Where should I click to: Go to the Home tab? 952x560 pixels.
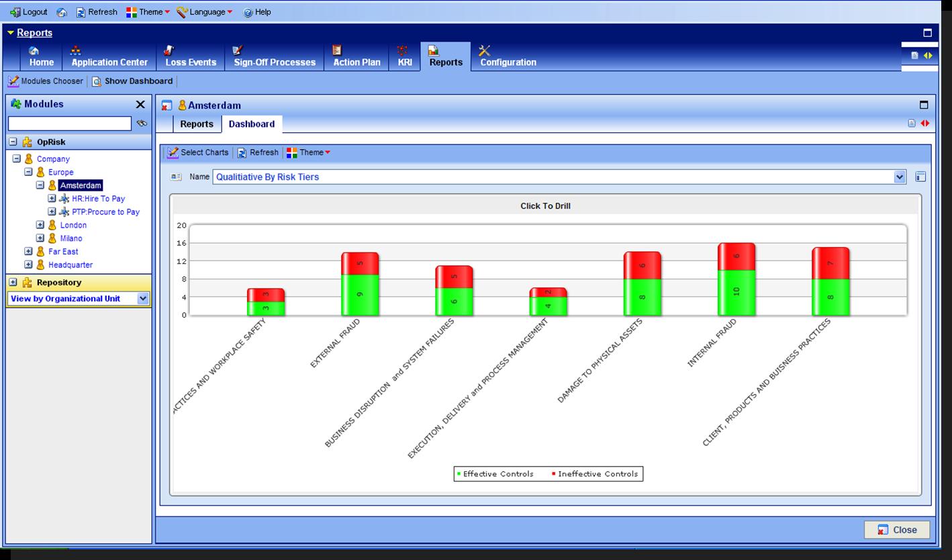click(41, 56)
